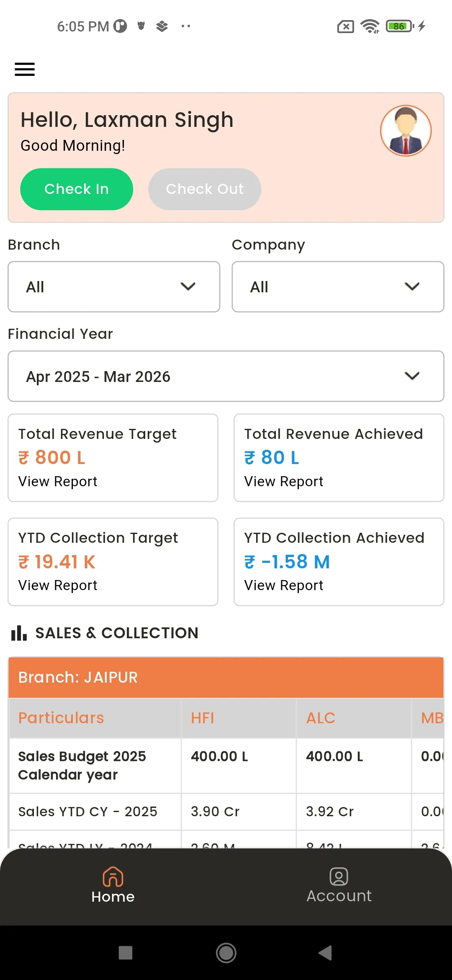
Task: Tap the user profile avatar
Action: point(406,131)
